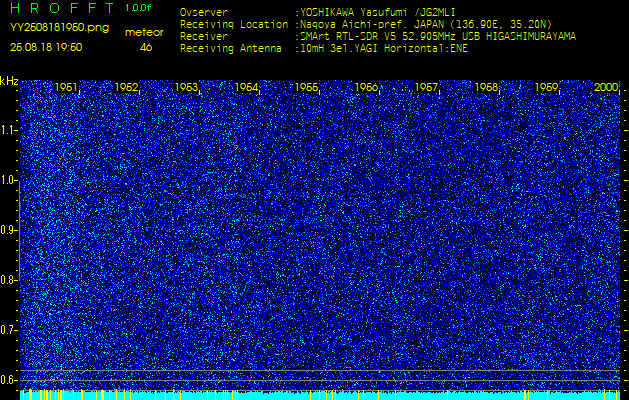The height and width of the screenshot is (400, 629).
Task: Click the 'Receiving Location' label
Action: (x=234, y=24)
